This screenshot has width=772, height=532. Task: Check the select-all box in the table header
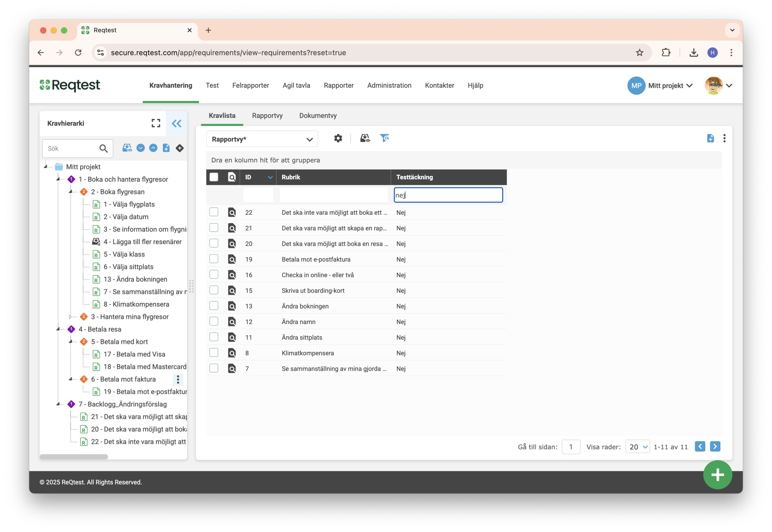pos(214,177)
